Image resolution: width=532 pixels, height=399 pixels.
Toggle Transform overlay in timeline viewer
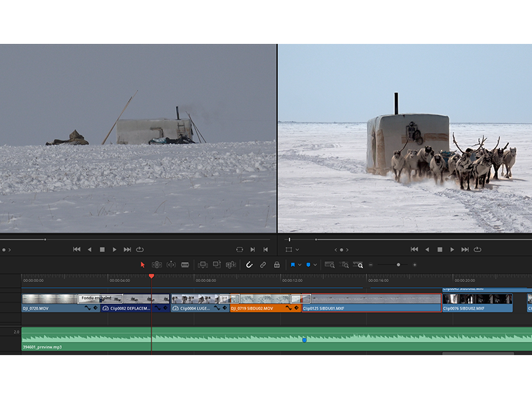tap(289, 249)
